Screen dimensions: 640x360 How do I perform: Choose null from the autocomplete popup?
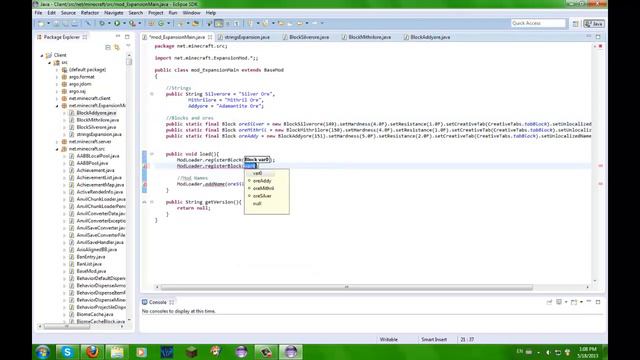(257, 203)
